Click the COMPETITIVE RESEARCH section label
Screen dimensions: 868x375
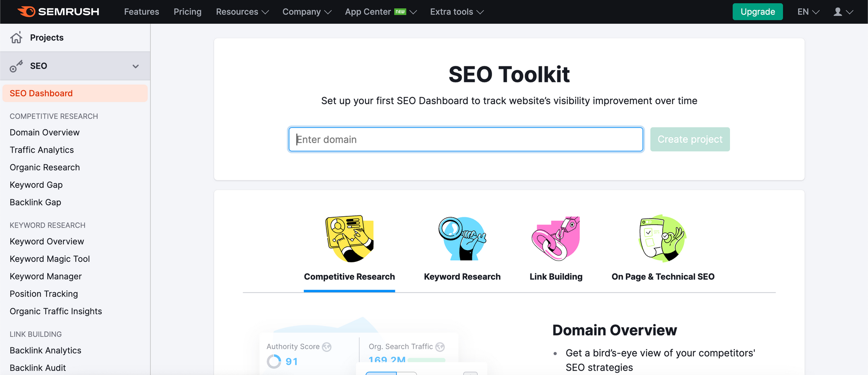[x=54, y=116]
